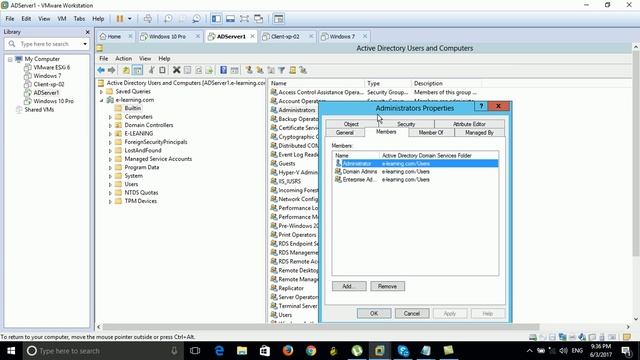This screenshot has width=640, height=360.
Task: Click the Add... button for members
Action: coord(349,286)
